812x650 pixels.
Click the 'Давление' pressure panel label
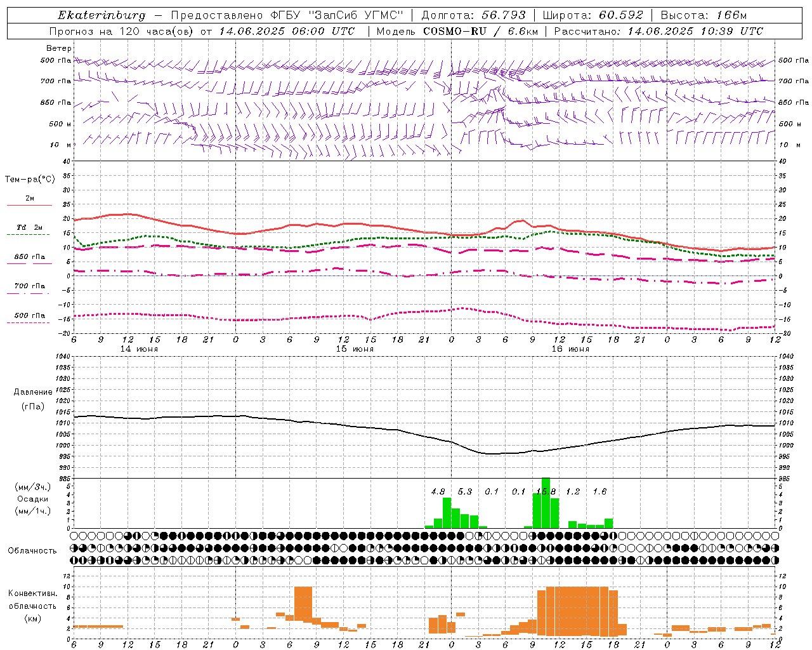[x=33, y=392]
